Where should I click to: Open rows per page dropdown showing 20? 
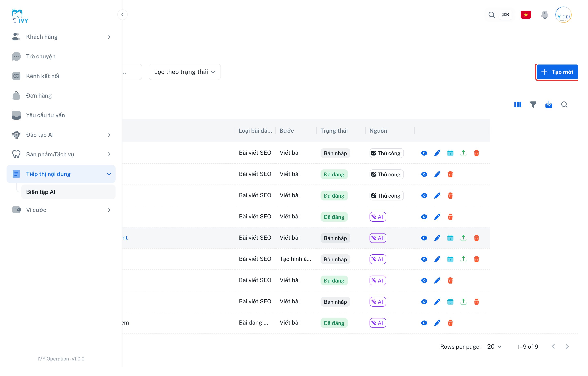(494, 346)
